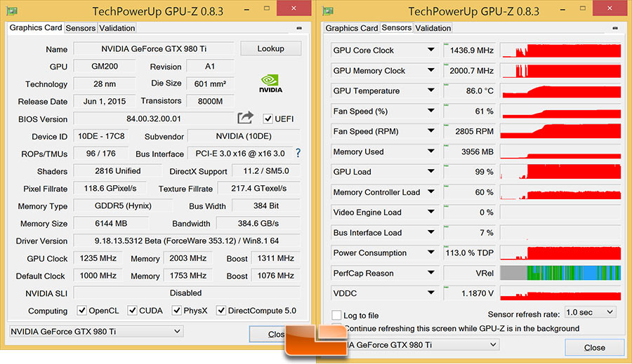Screen dimensions: 632x364
Task: Click the Lookup button
Action: [x=270, y=48]
